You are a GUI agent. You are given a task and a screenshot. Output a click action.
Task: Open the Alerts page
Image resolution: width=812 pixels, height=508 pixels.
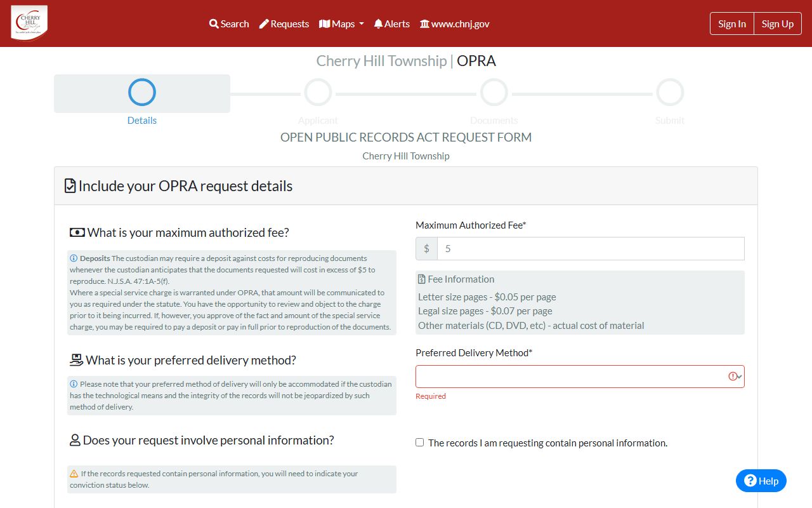[x=391, y=23]
